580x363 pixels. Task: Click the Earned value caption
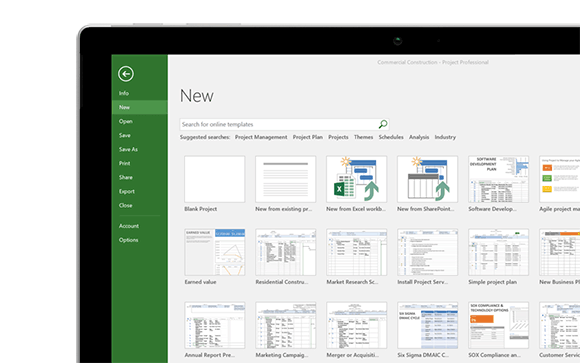[200, 282]
